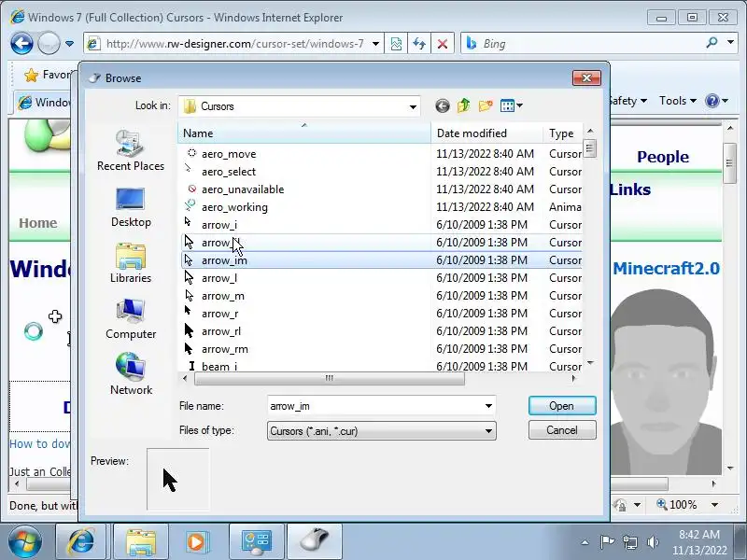747x560 pixels.
Task: Select Desktop in the places bar
Action: [x=131, y=207]
